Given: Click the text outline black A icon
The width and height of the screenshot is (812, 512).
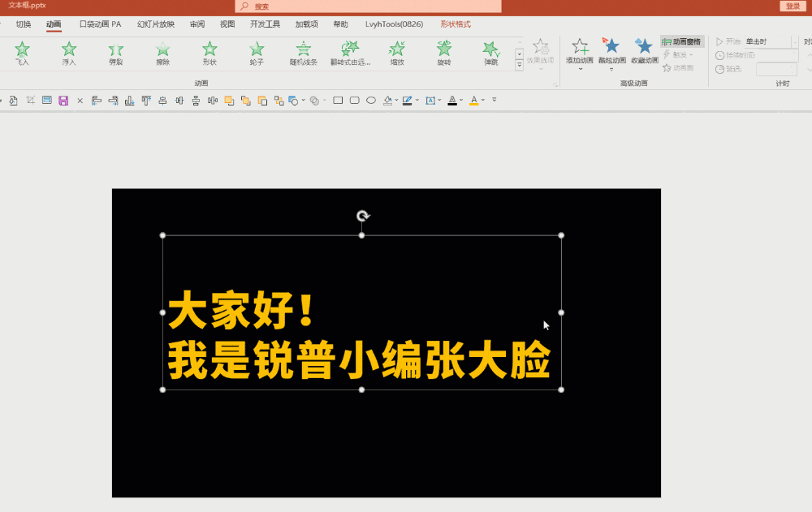Looking at the screenshot, I should tap(452, 101).
